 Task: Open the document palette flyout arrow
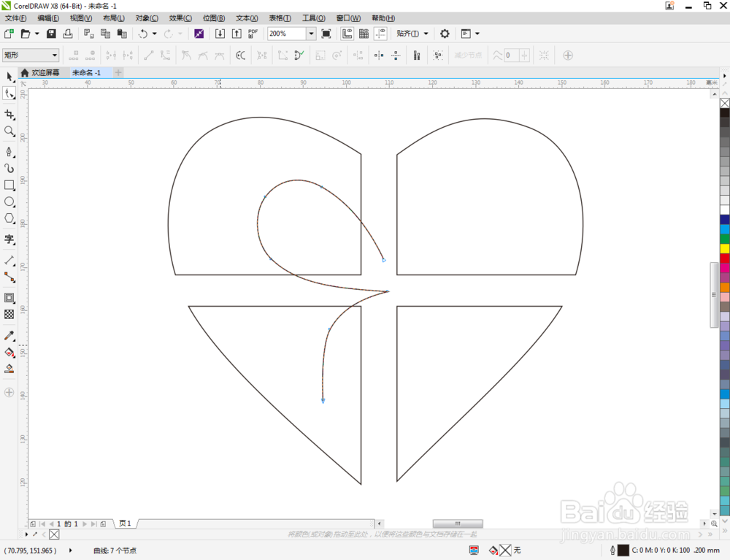click(x=26, y=534)
